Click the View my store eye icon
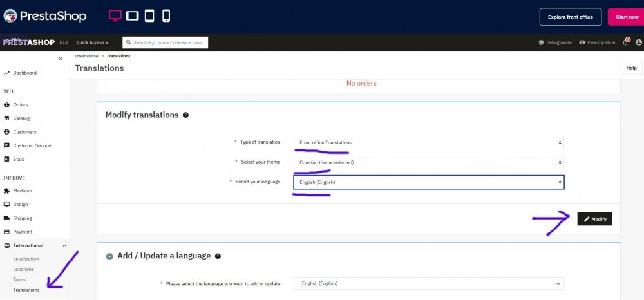Viewport: 644px width, 300px height. (x=582, y=42)
